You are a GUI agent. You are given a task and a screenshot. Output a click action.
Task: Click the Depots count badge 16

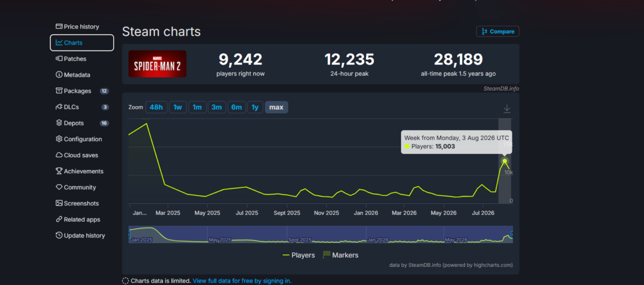(104, 123)
